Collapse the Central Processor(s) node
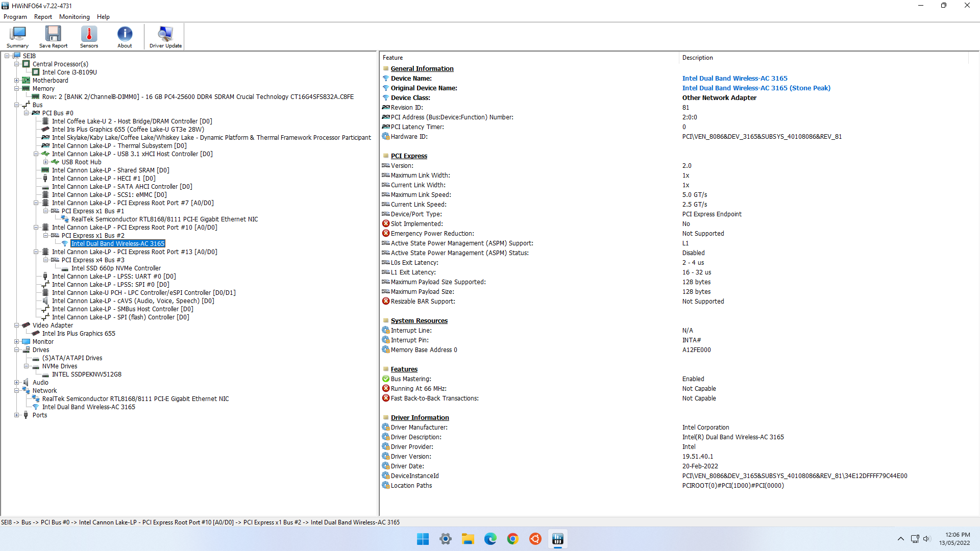Viewport: 980px width, 551px height. pos(17,64)
